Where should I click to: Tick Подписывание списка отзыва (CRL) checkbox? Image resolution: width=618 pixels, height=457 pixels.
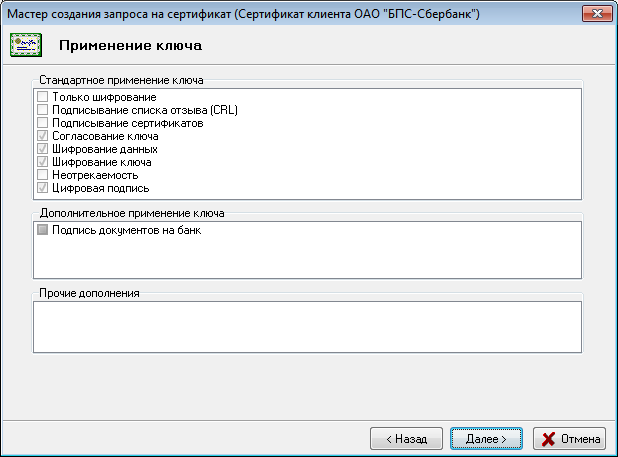42,110
